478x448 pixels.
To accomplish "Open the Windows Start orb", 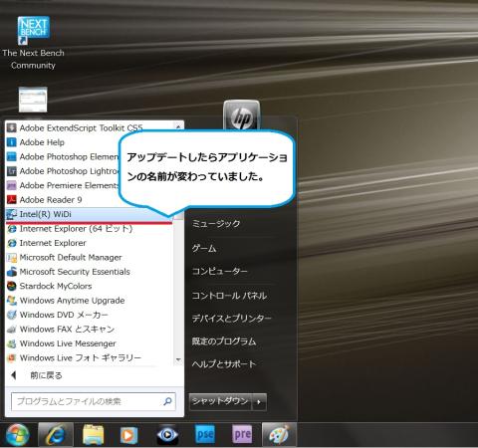I will (17, 435).
